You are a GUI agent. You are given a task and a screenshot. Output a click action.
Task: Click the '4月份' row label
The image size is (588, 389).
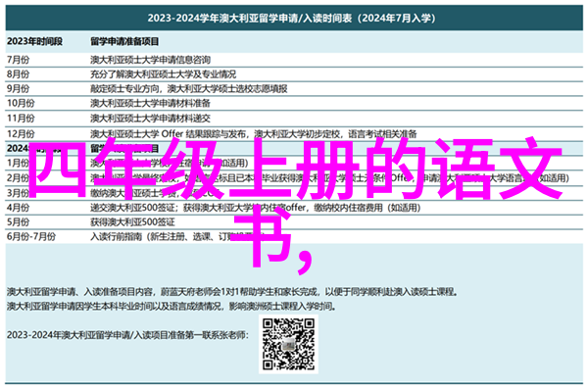(18, 208)
